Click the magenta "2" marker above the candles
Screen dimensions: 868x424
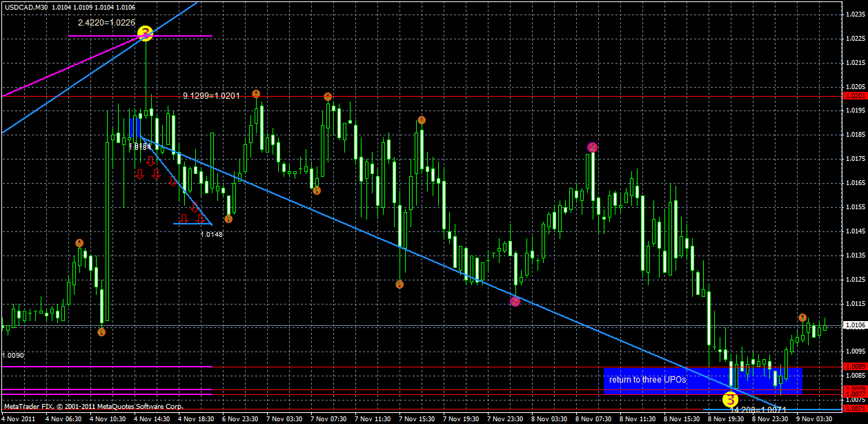(x=591, y=147)
